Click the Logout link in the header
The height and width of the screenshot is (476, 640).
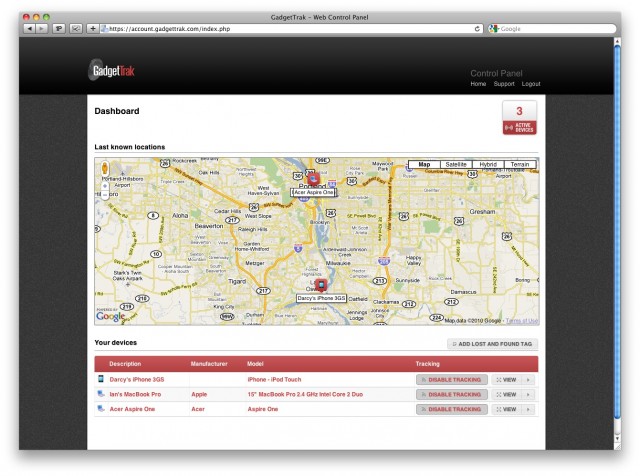click(530, 84)
